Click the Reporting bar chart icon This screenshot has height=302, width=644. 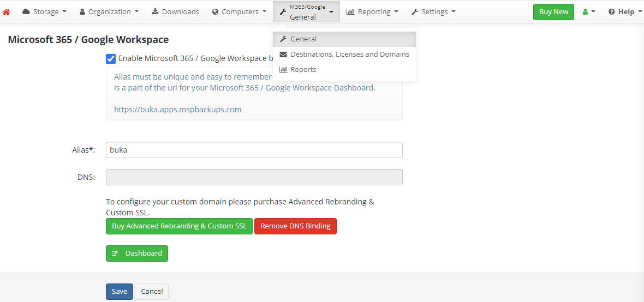click(x=350, y=11)
